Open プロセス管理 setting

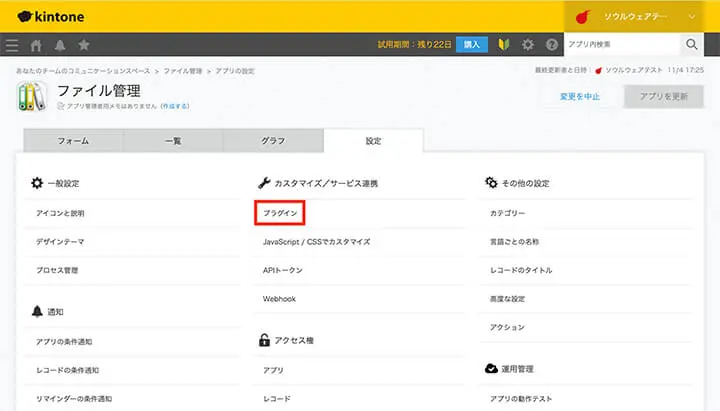pos(57,270)
